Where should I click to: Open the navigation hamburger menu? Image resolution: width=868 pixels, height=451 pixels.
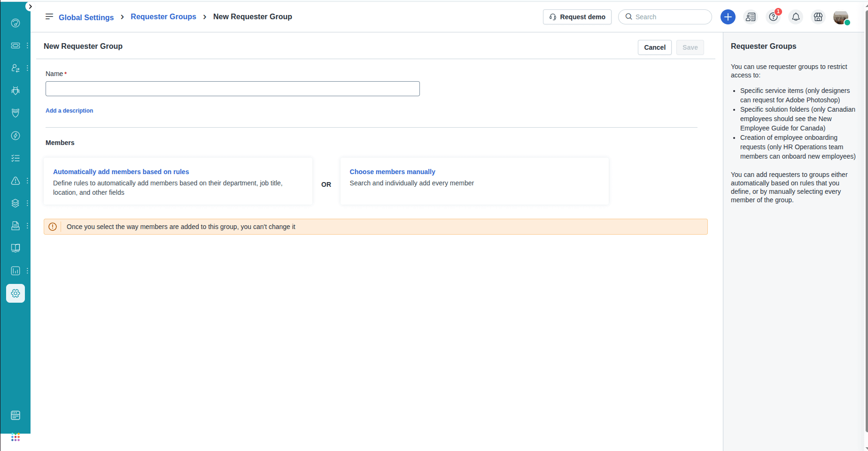49,17
